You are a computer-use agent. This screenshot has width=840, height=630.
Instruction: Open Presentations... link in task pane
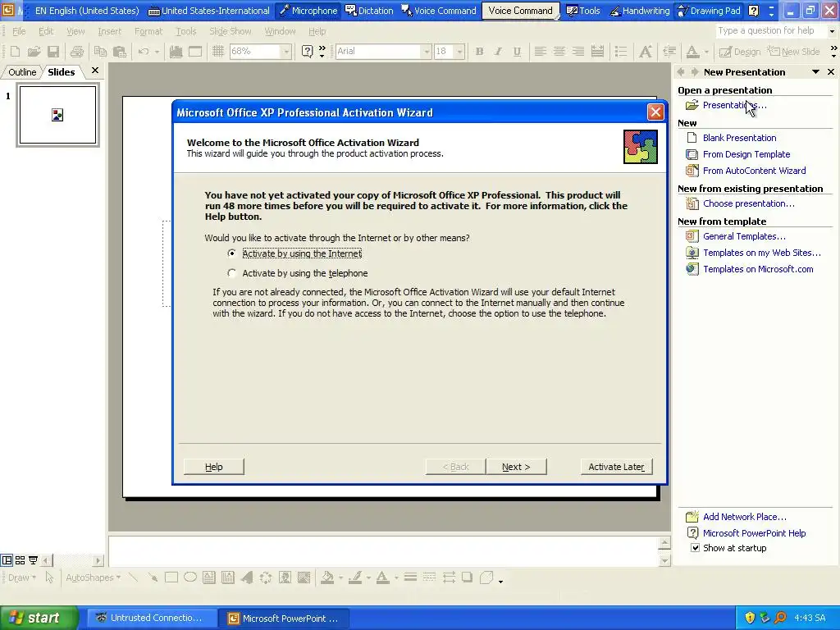pyautogui.click(x=734, y=105)
